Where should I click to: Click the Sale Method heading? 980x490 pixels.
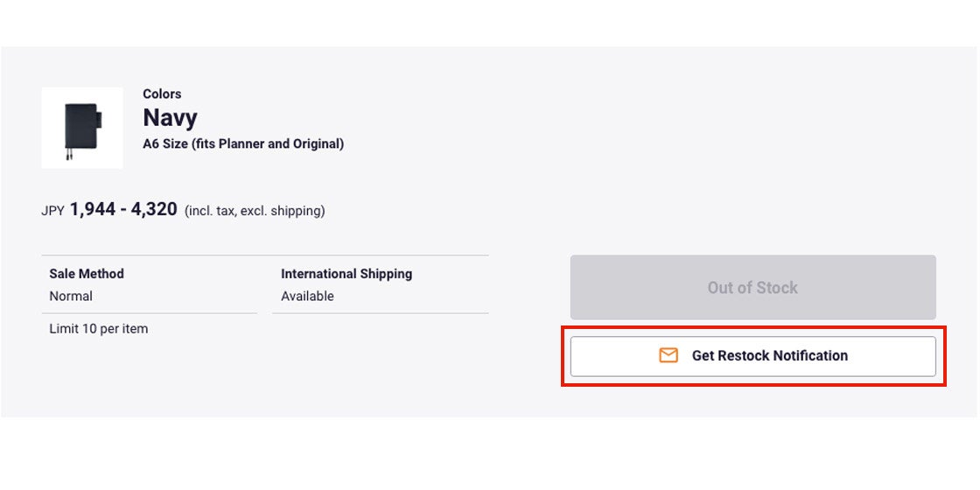point(87,274)
